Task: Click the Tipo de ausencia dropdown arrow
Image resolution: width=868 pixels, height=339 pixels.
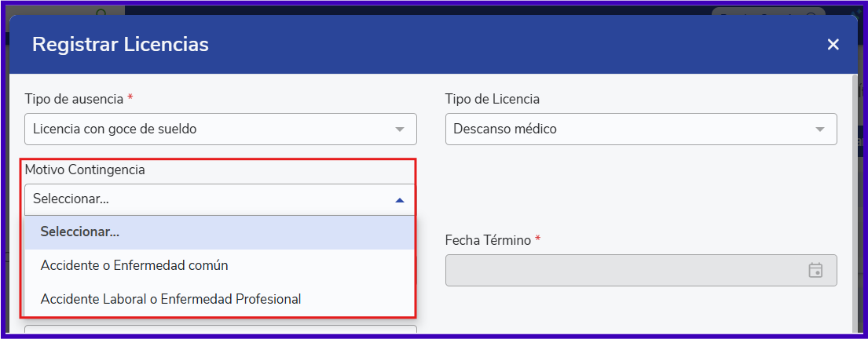Action: 400,129
